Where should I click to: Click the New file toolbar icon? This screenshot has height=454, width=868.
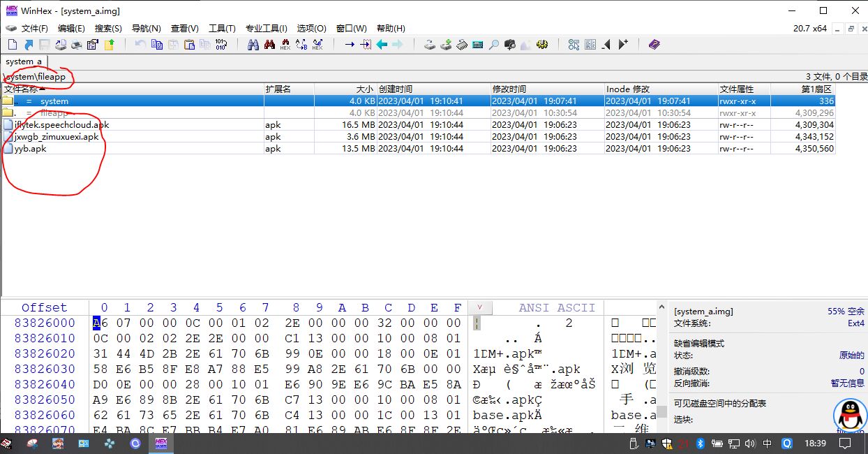pos(12,45)
